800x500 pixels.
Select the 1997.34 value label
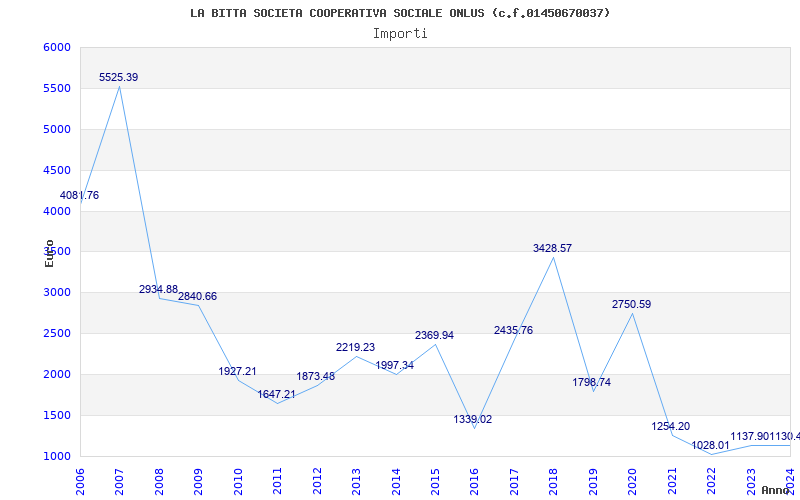click(395, 365)
